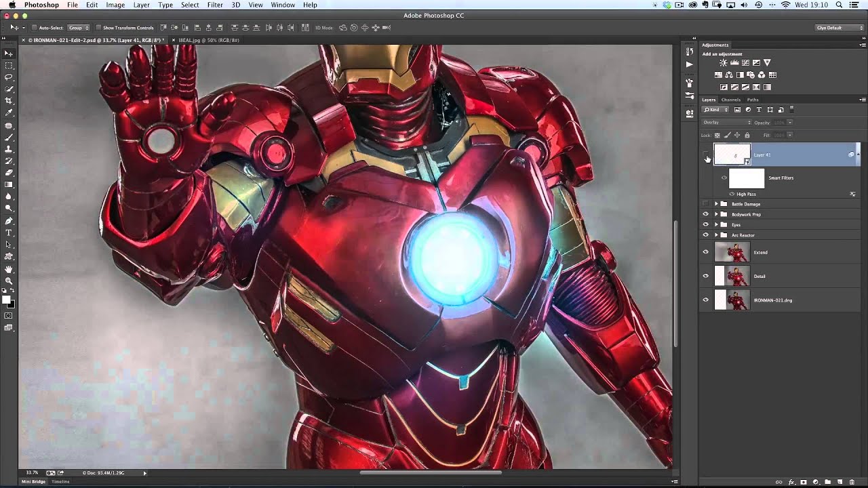Add a layer mask
Image resolution: width=868 pixels, height=488 pixels.
click(803, 482)
